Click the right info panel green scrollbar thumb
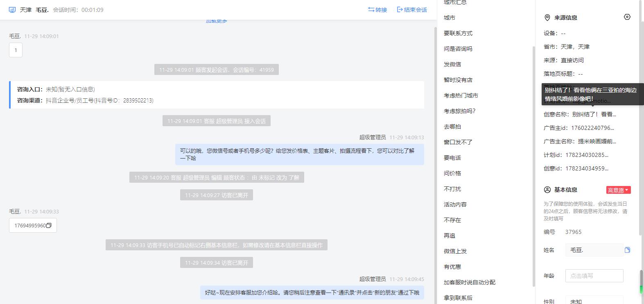644x304 pixels. pos(642,282)
